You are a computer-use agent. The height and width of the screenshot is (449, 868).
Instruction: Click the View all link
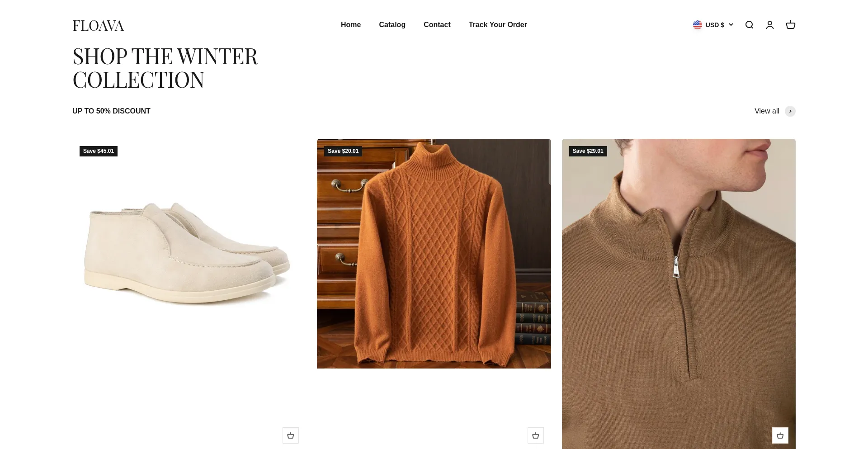click(x=767, y=111)
